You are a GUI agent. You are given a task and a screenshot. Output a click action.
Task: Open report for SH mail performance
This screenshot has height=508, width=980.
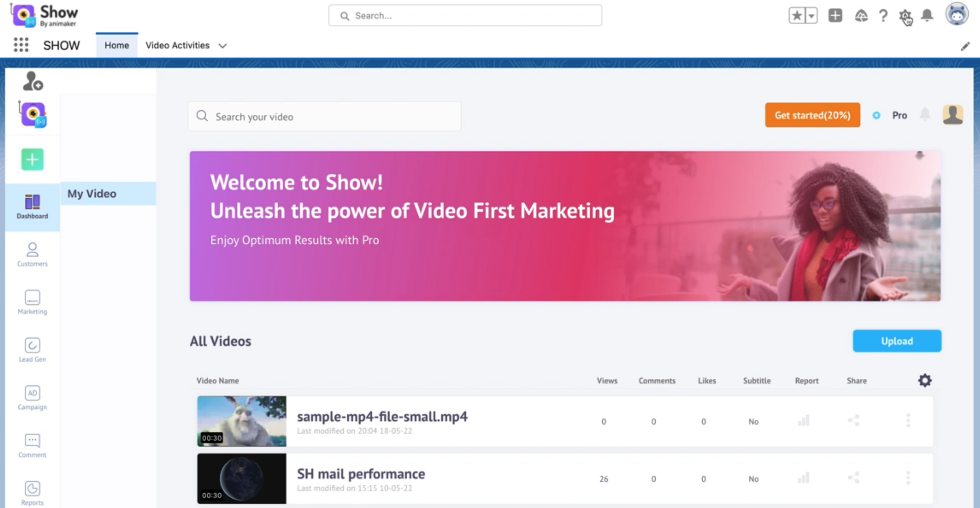point(804,478)
